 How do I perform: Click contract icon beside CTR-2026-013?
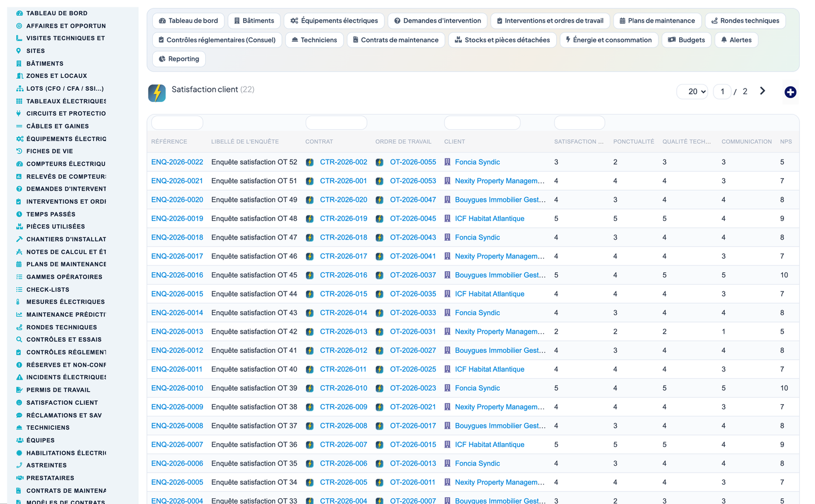[310, 331]
